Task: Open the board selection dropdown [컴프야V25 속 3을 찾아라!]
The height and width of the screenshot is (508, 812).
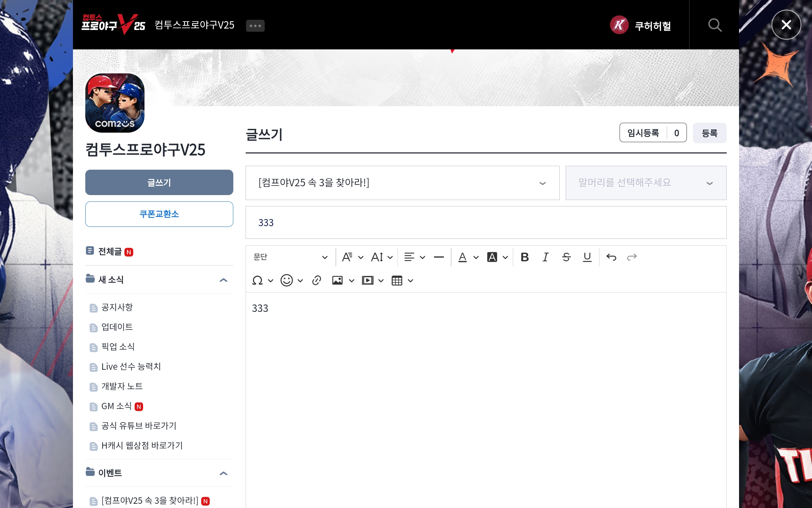Action: [x=402, y=183]
